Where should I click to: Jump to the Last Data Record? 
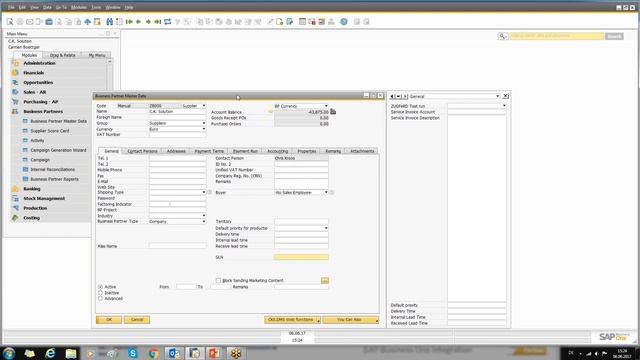coord(158,22)
